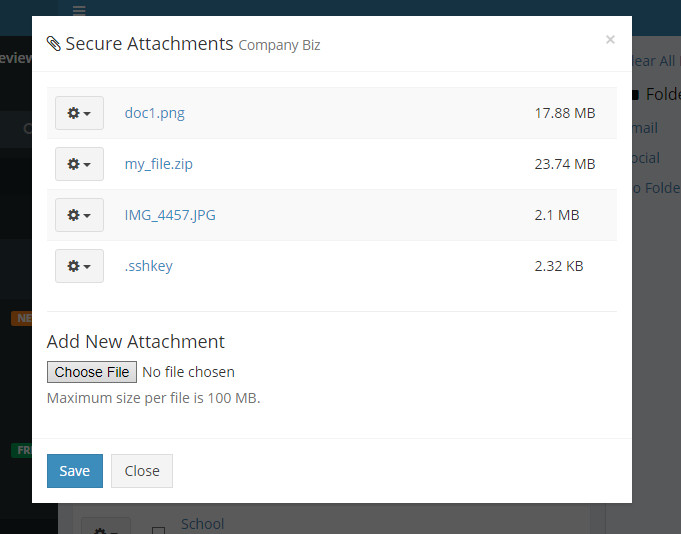Expand the gear dropdown for my_file.zip

coord(79,164)
